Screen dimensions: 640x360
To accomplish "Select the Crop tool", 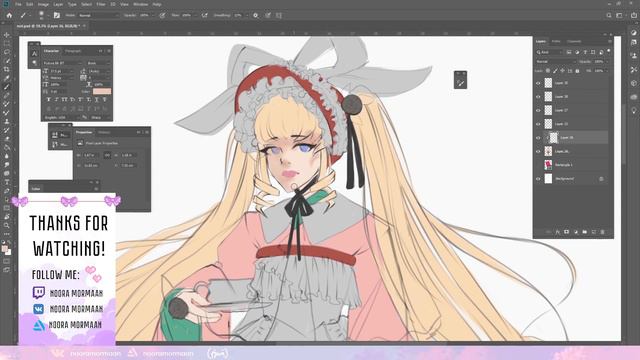I will (x=7, y=69).
